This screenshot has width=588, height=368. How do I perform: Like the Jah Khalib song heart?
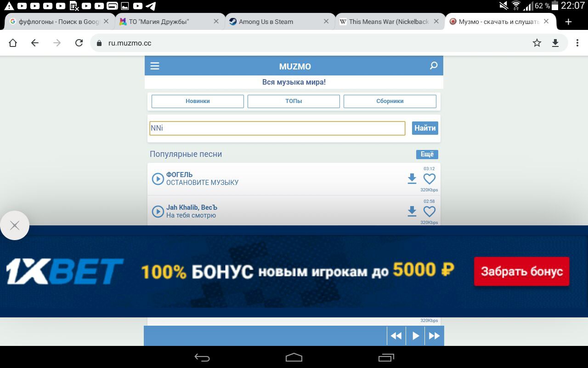429,212
